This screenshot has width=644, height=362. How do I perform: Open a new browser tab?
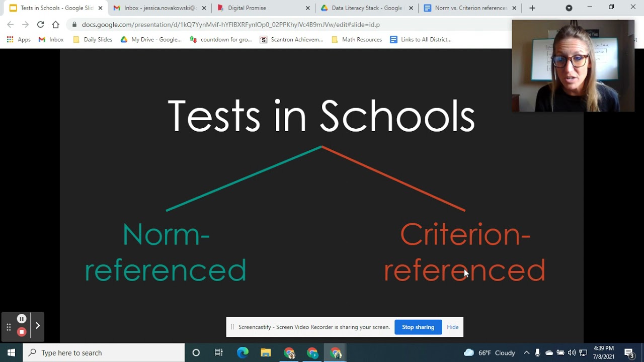click(x=532, y=8)
